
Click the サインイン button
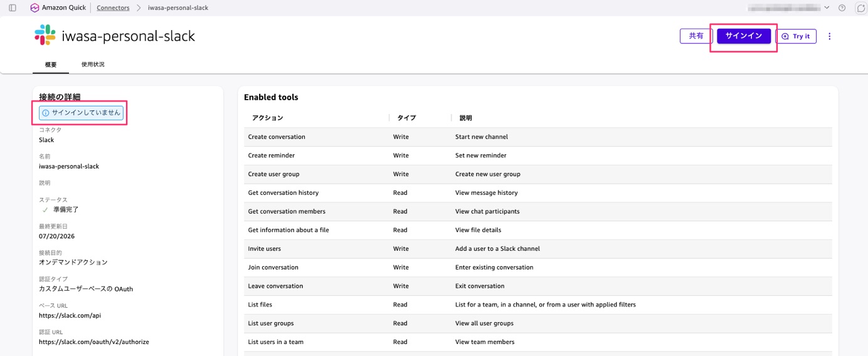(x=744, y=36)
